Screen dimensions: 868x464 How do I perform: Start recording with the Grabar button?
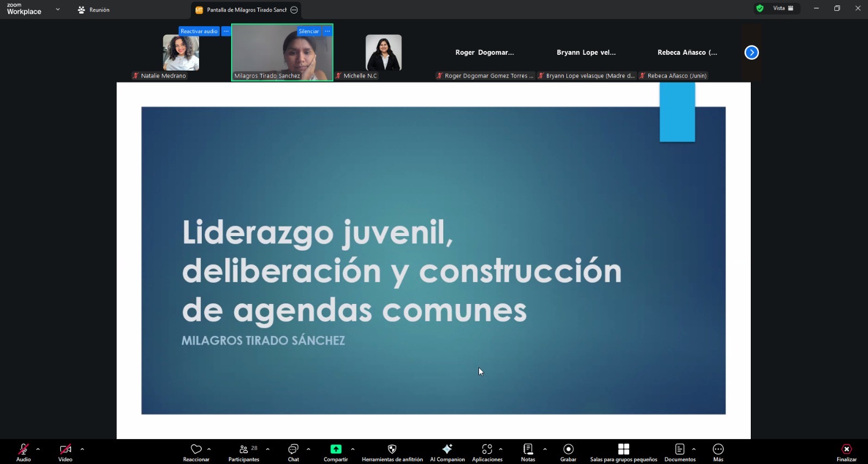click(568, 449)
